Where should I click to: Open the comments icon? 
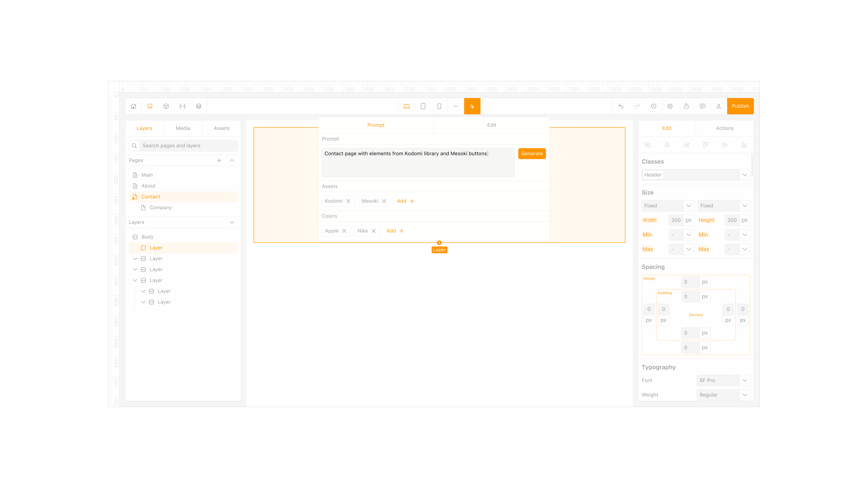[x=702, y=106]
